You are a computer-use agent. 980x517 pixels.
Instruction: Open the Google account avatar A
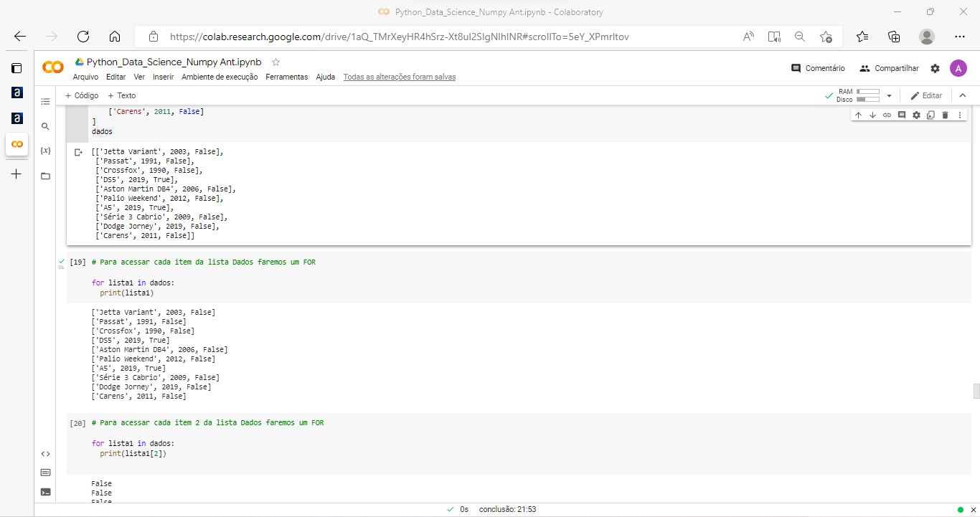coord(958,68)
